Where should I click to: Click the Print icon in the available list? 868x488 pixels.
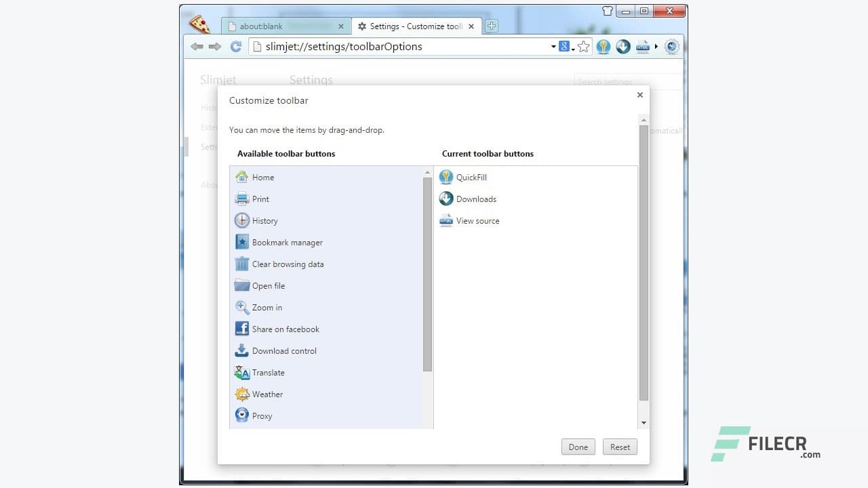pos(242,199)
